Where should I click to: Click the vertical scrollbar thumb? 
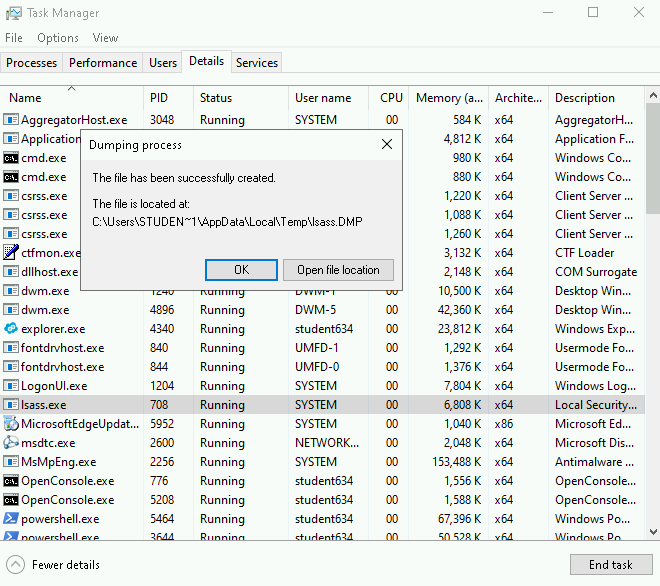(x=652, y=159)
